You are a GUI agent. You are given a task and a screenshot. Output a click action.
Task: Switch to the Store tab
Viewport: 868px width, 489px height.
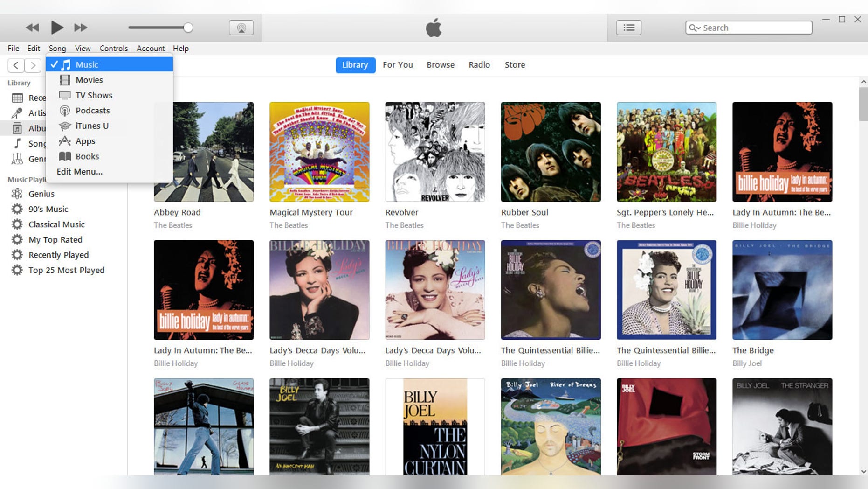coord(515,65)
